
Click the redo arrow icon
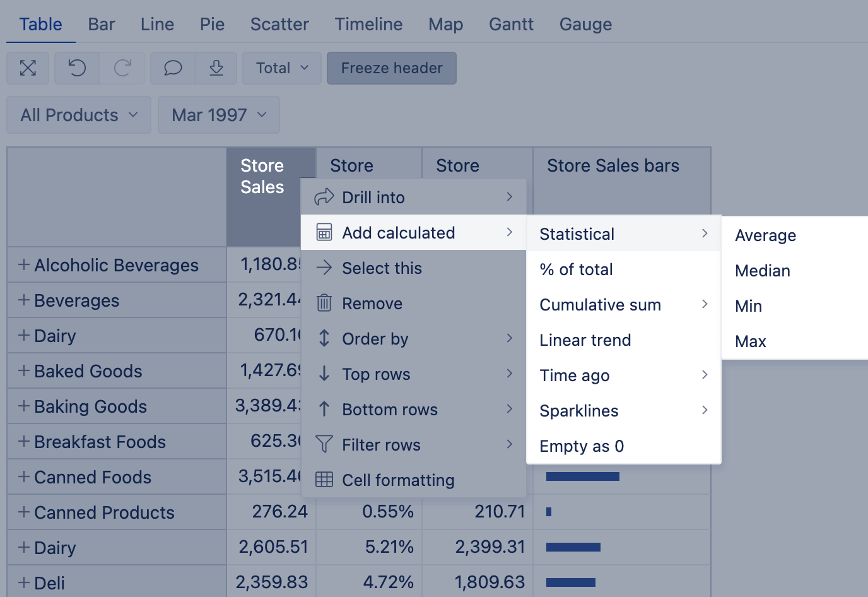(122, 68)
